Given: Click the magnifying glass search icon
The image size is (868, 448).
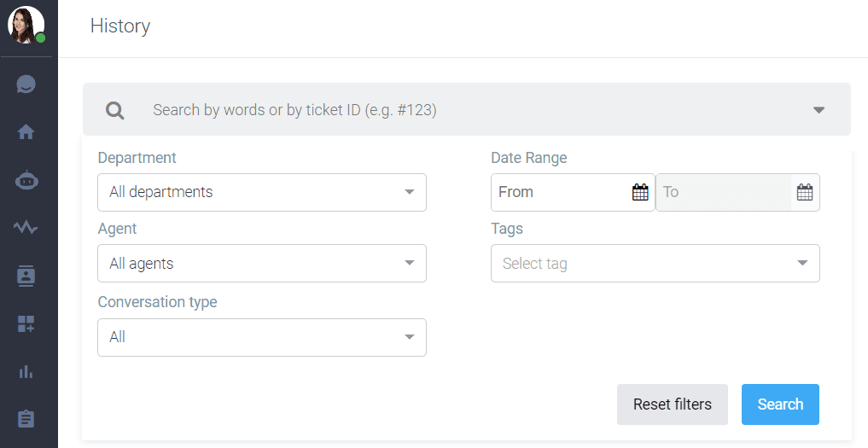Looking at the screenshot, I should point(115,110).
